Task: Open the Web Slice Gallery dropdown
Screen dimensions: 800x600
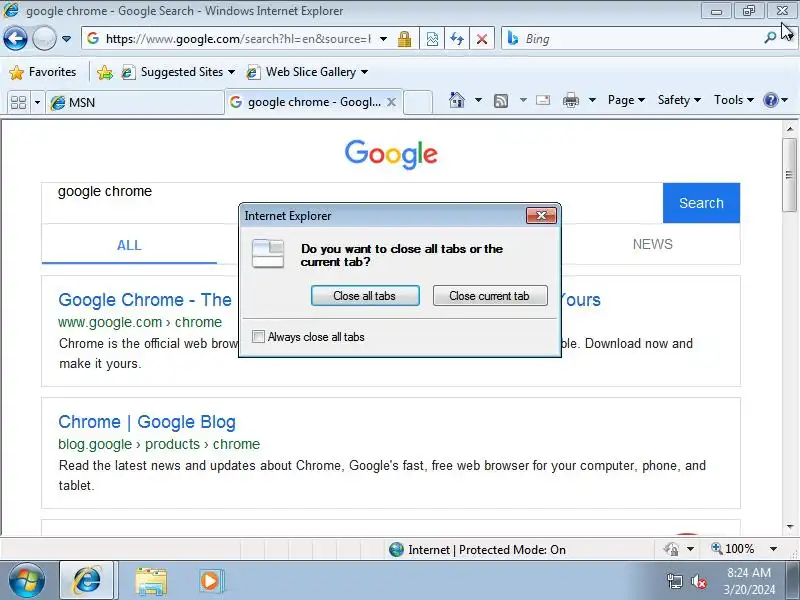Action: 307,72
